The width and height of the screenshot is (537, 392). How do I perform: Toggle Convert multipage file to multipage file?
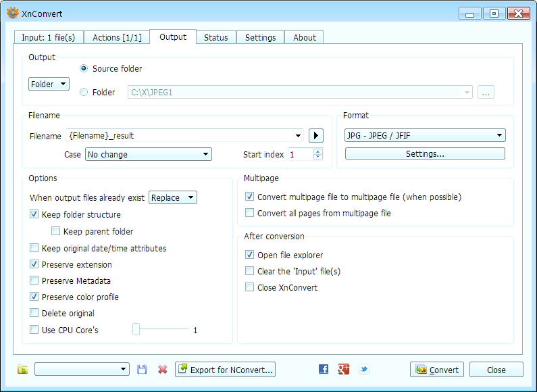(249, 197)
